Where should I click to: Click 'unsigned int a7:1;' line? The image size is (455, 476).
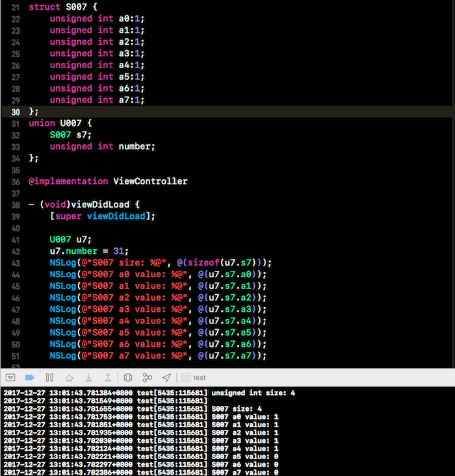[97, 100]
